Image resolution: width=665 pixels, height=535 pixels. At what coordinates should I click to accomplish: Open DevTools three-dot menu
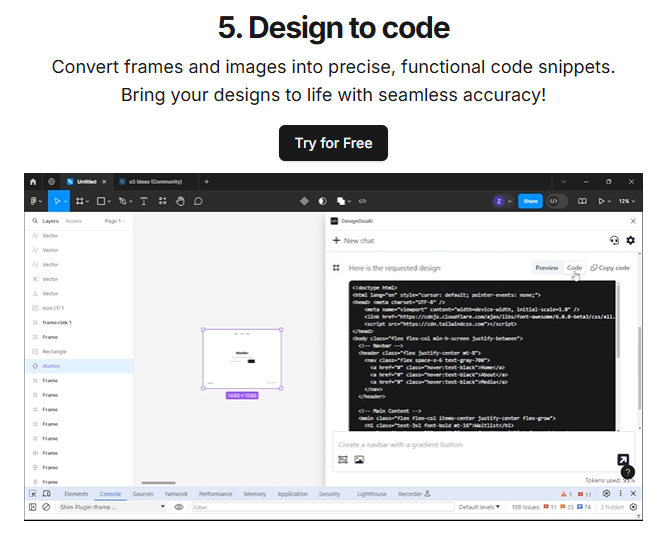click(620, 493)
